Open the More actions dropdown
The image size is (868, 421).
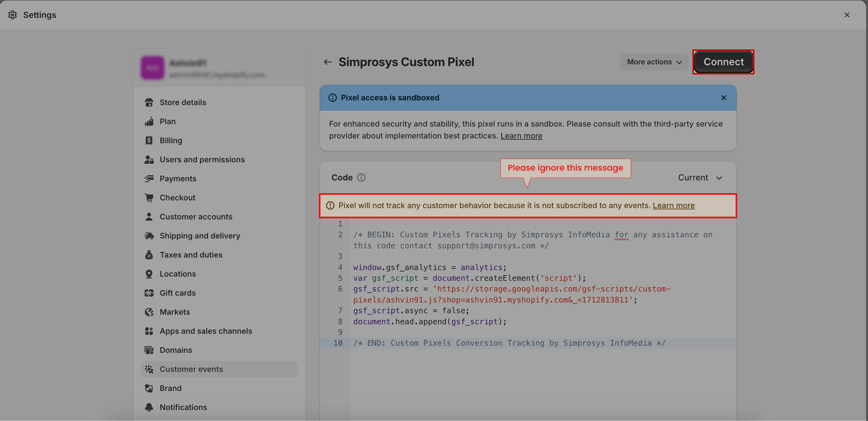pyautogui.click(x=654, y=62)
